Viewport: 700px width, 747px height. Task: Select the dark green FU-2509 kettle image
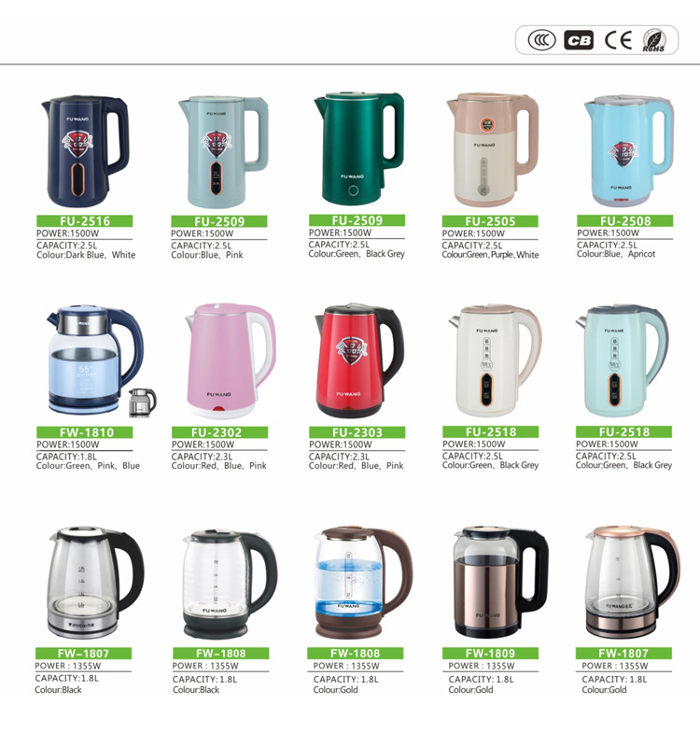pyautogui.click(x=359, y=148)
